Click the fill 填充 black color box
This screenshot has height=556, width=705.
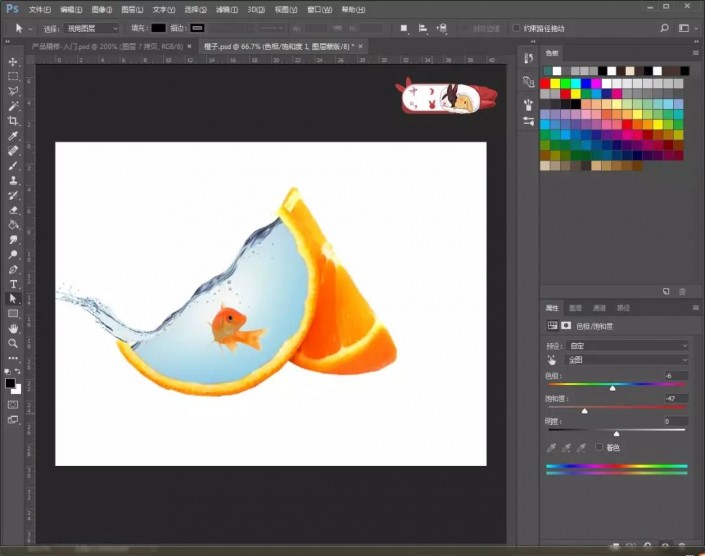158,28
